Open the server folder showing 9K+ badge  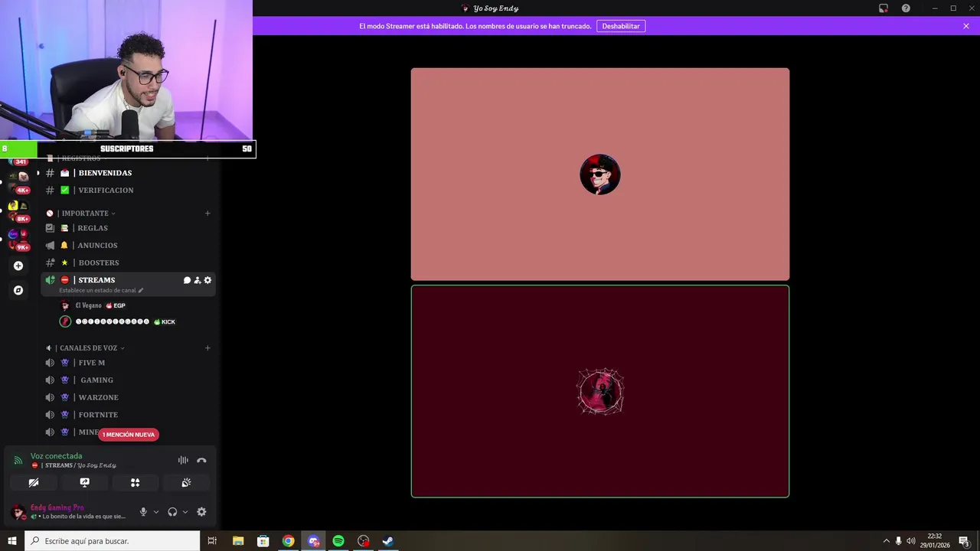point(18,240)
